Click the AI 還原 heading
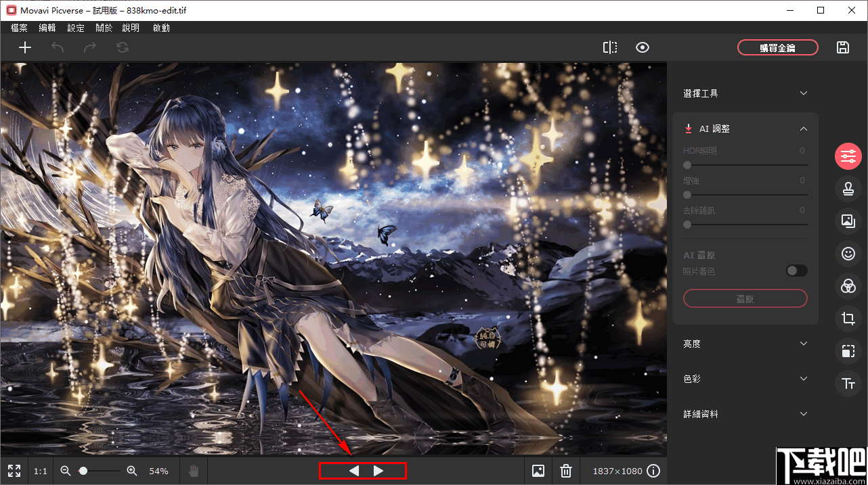 coord(699,256)
